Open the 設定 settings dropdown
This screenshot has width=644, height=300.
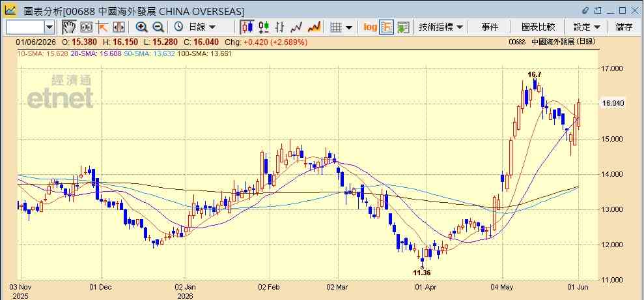(587, 27)
